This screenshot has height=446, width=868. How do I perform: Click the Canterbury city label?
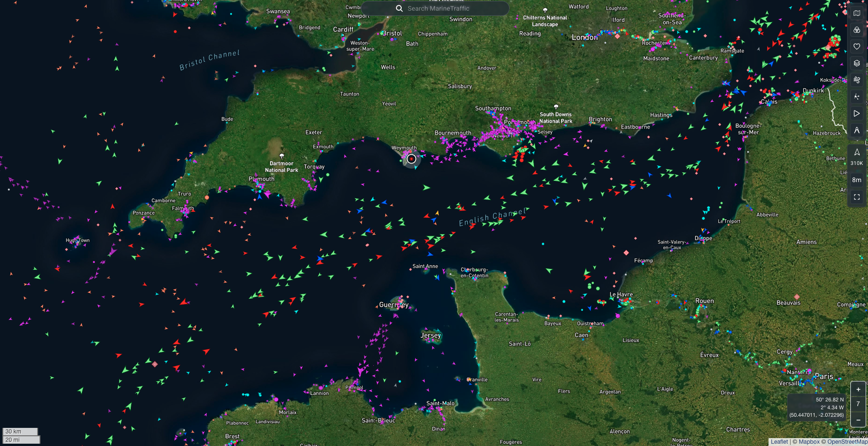703,58
